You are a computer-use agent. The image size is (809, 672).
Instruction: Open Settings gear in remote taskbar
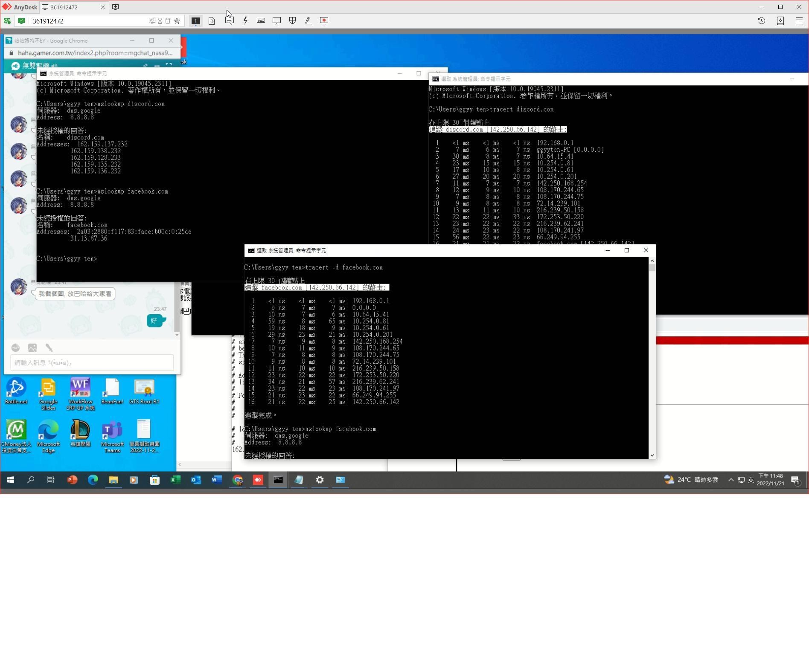point(320,480)
